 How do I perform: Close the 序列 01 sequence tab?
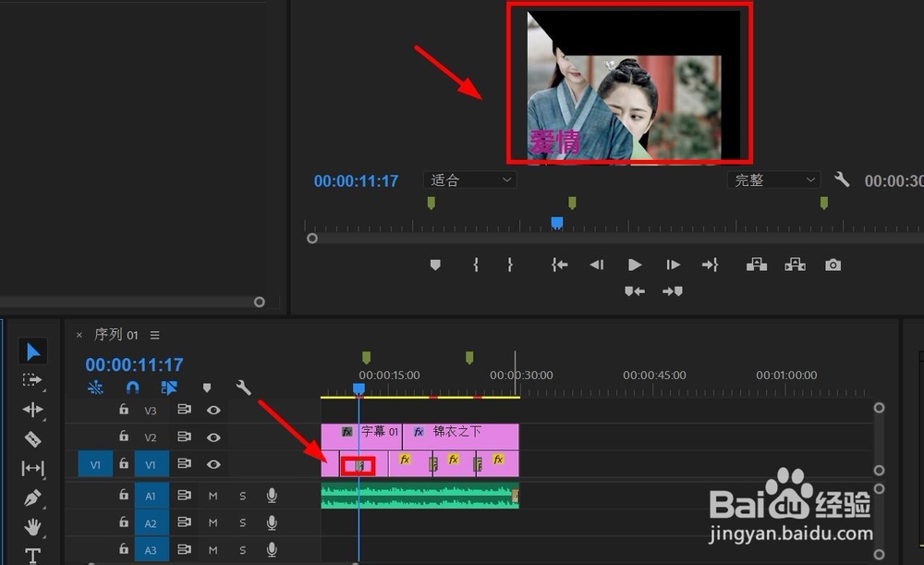tap(79, 335)
